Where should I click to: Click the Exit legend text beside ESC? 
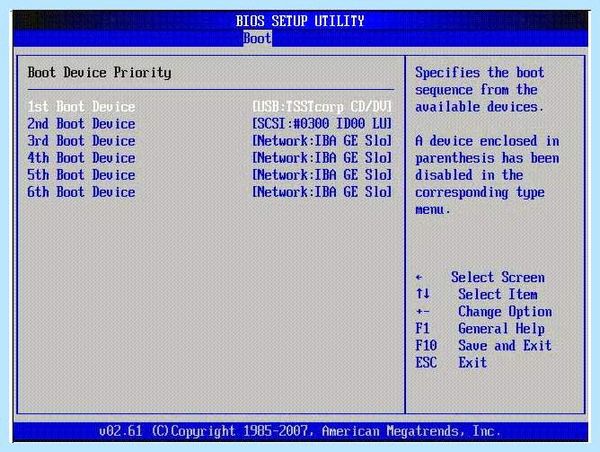[473, 362]
